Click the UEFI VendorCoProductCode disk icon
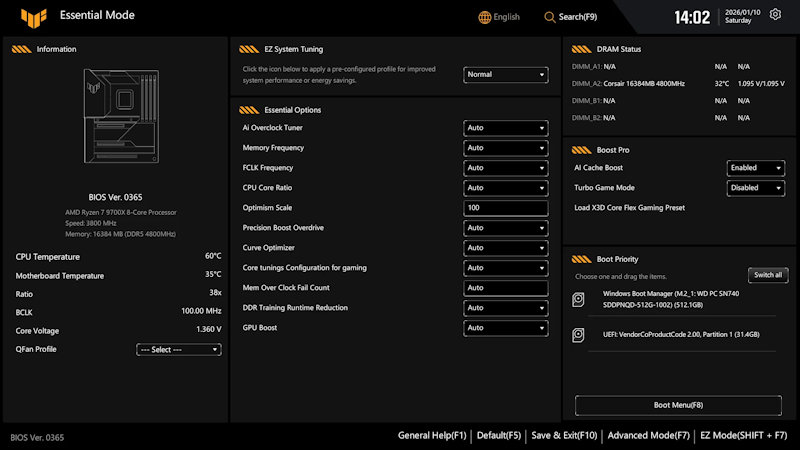This screenshot has width=800, height=450. click(x=578, y=335)
